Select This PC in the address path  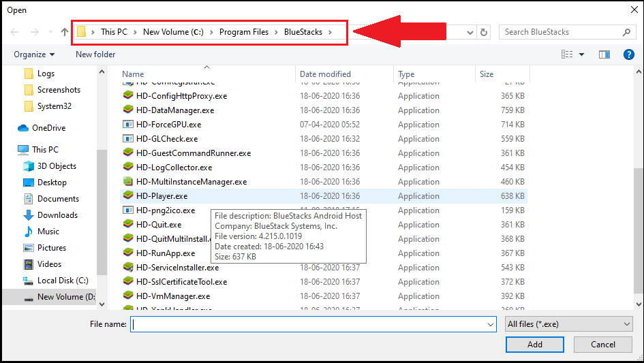pyautogui.click(x=114, y=32)
